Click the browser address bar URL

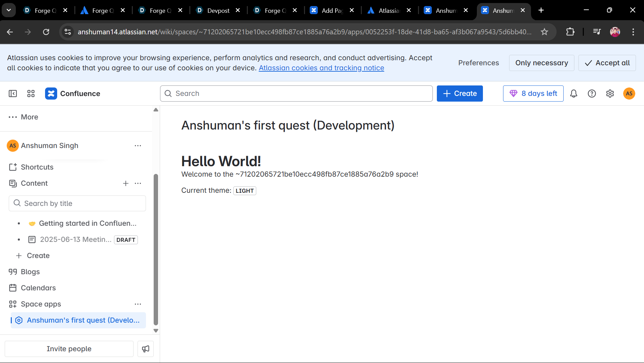[x=304, y=32]
